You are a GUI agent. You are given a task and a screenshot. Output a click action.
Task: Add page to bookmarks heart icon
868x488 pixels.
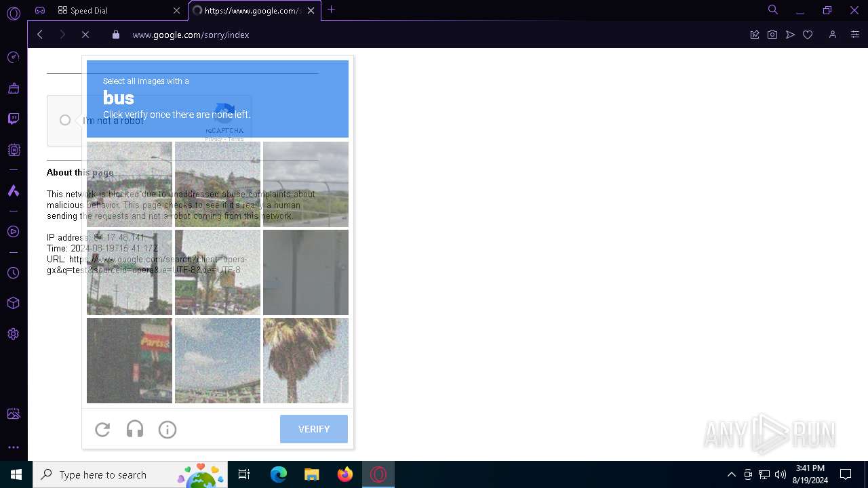tap(808, 35)
